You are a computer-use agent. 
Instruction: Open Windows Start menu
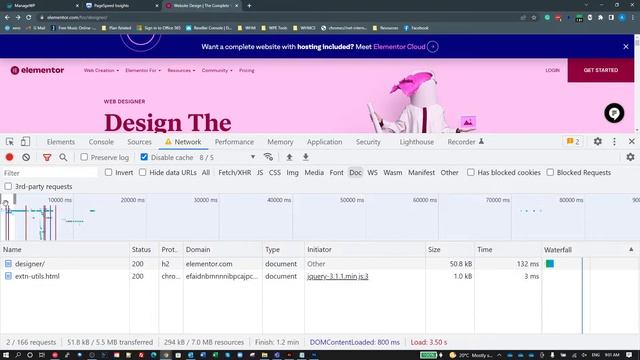pyautogui.click(x=6, y=355)
